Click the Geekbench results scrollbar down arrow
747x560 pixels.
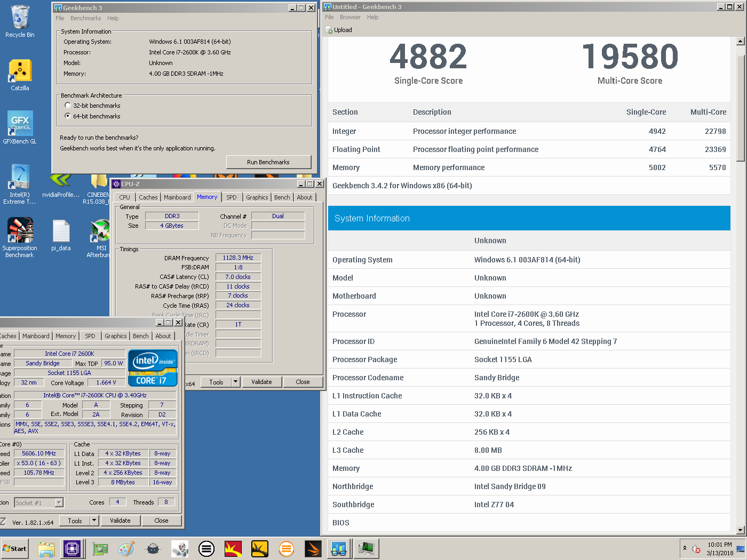[740, 530]
